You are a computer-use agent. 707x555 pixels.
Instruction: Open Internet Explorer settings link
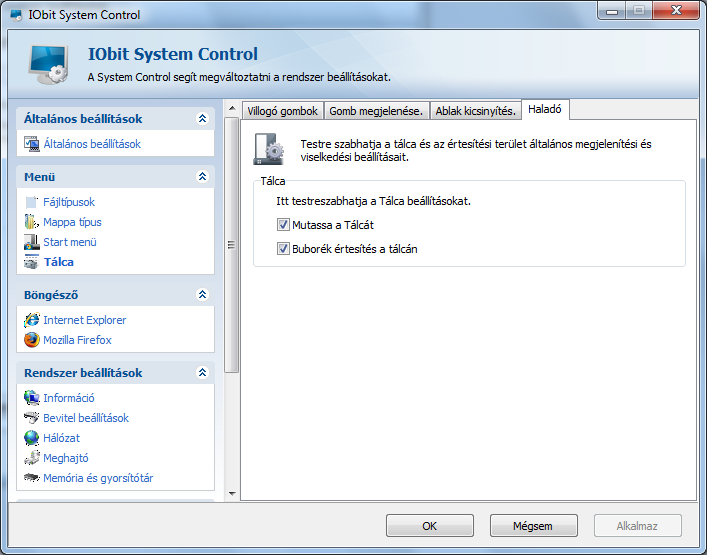pos(84,320)
